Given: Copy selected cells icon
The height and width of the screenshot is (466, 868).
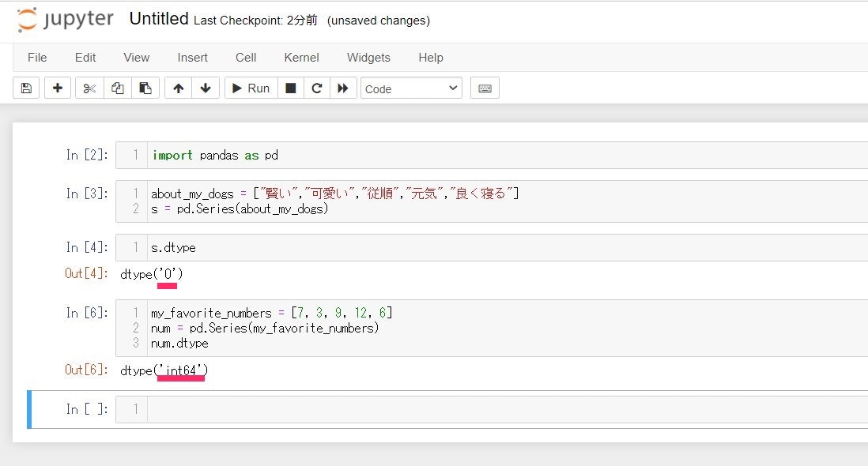Looking at the screenshot, I should click(x=117, y=88).
